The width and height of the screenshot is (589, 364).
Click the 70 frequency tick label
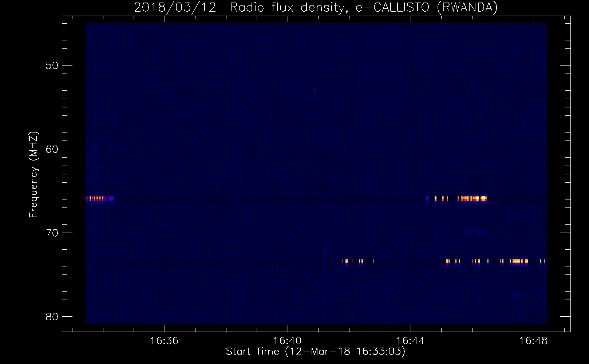(x=52, y=233)
